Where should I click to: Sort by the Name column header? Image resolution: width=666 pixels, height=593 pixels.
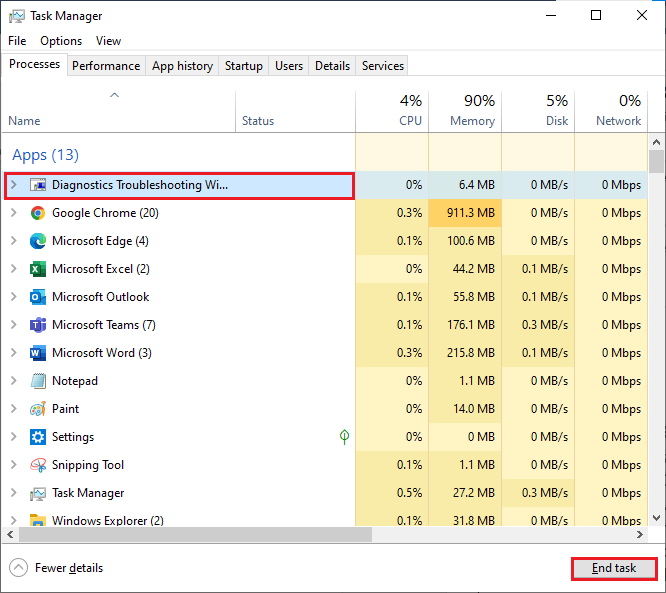[x=119, y=111]
